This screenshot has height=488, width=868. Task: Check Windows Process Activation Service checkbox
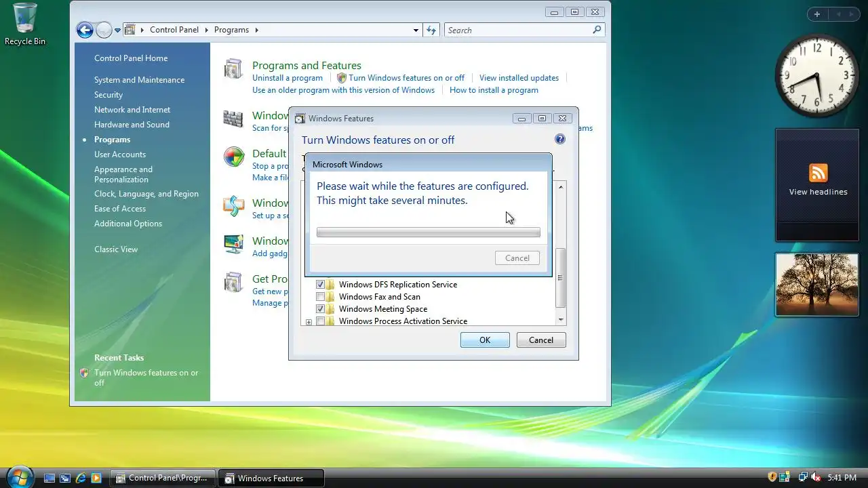coord(320,321)
